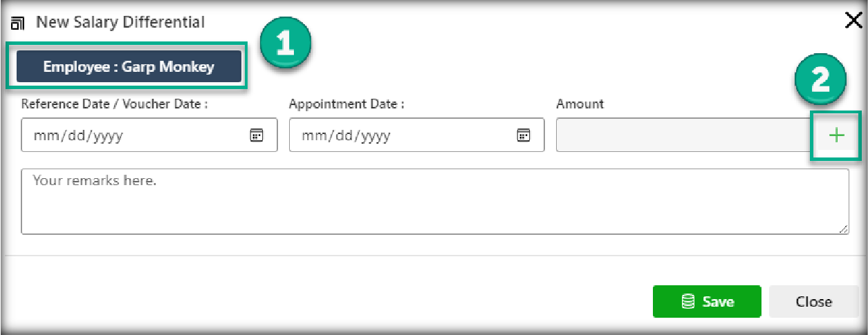The height and width of the screenshot is (335, 868).
Task: Click the window icon beside New Salary Differential
Action: pos(18,23)
